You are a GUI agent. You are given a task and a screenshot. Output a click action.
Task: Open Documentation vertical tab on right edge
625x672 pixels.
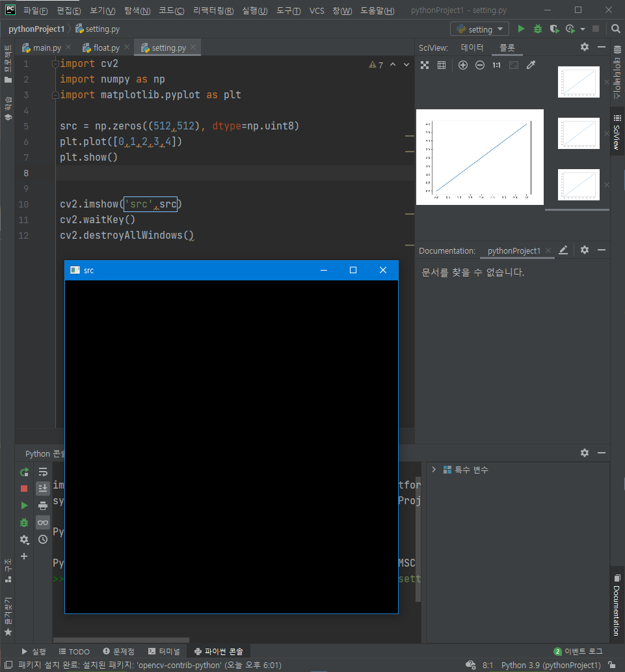617,606
